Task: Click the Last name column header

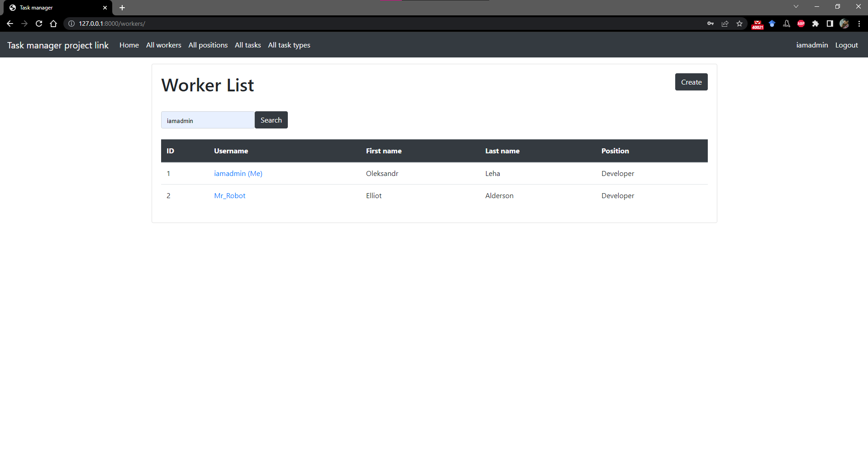Action: pos(502,151)
